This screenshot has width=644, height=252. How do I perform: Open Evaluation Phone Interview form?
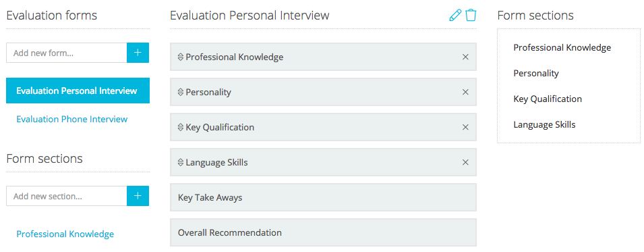pos(72,119)
